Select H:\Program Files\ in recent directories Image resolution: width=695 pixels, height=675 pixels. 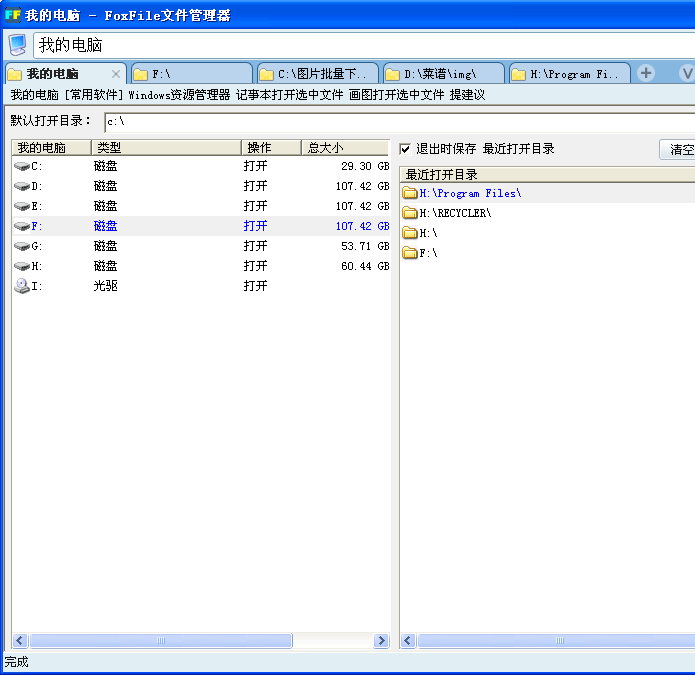470,193
